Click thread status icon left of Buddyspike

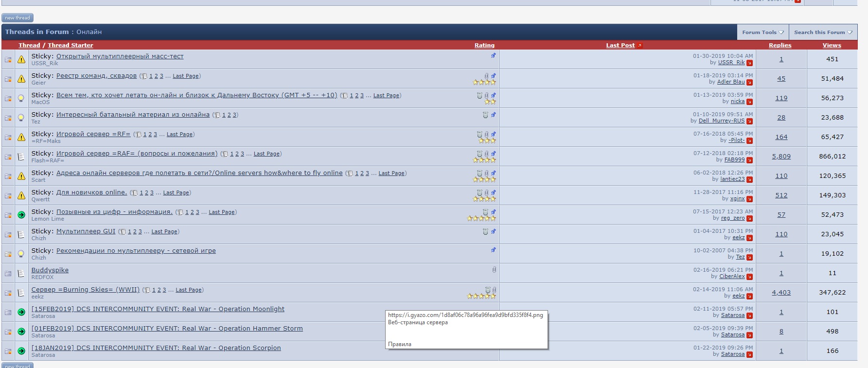8,273
